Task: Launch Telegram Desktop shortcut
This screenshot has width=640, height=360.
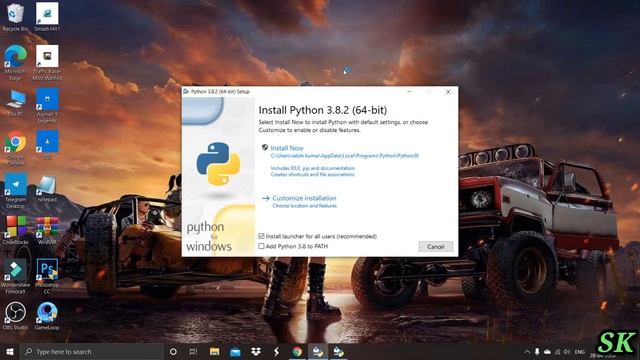Action: point(15,191)
